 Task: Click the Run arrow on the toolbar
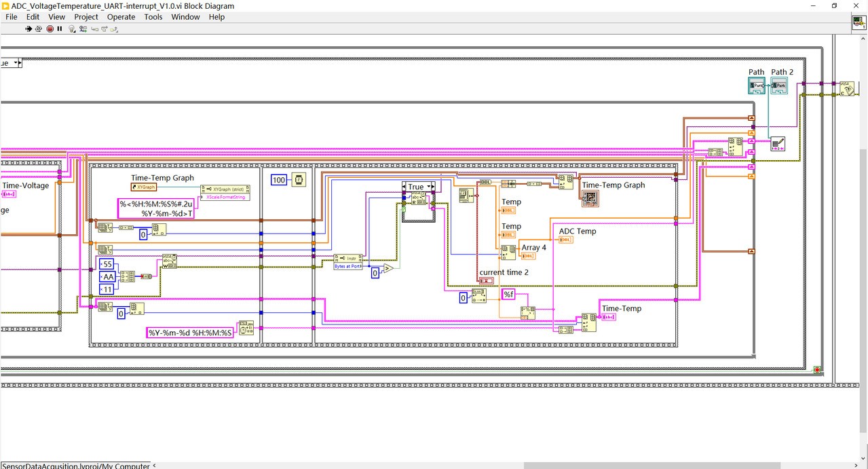[x=28, y=29]
